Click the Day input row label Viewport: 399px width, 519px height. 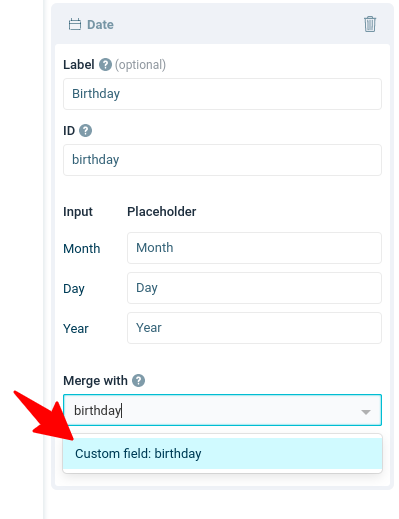[x=74, y=289]
